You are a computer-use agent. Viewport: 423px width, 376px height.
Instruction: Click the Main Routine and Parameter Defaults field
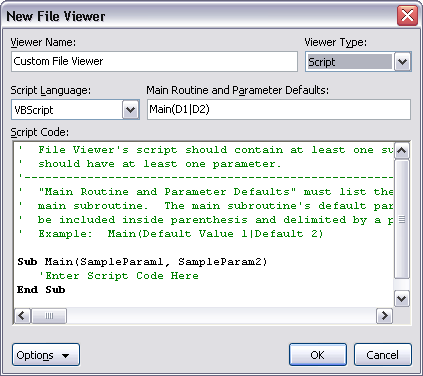(x=279, y=109)
